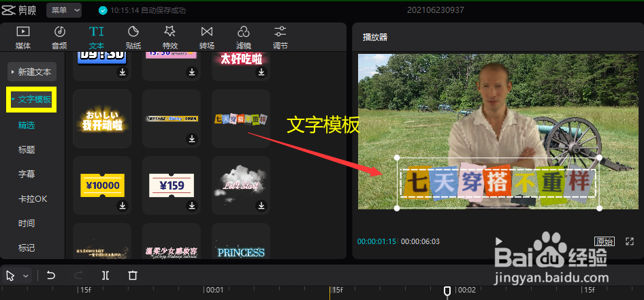Select the ¥10000 yellow coupon thumbnail
This screenshot has width=644, height=300.
[x=102, y=185]
